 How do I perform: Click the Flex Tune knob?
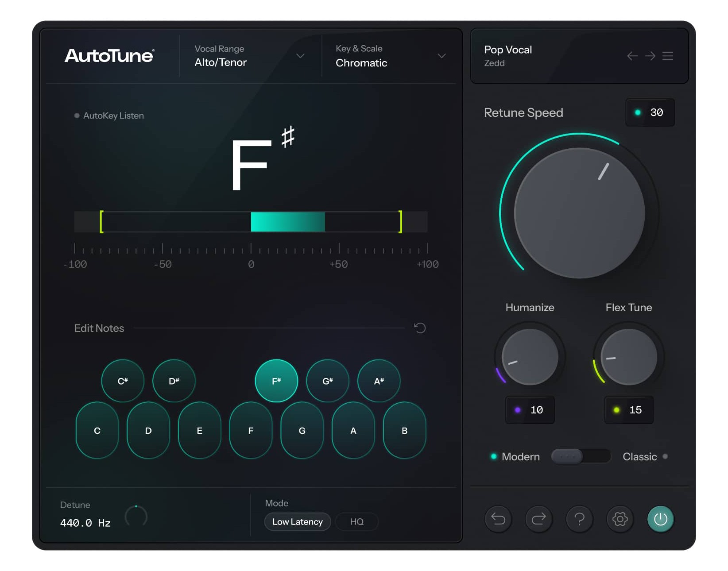pyautogui.click(x=629, y=357)
